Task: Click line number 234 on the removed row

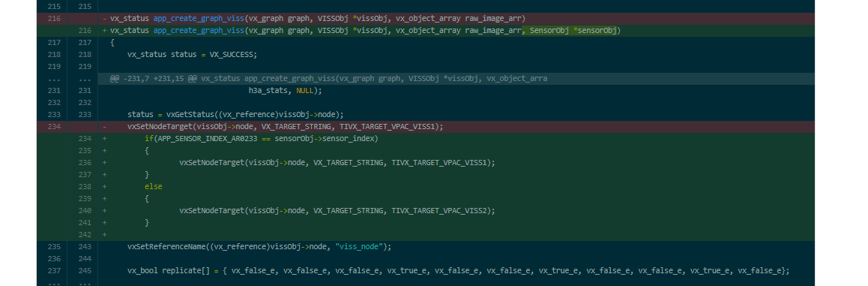Action: pyautogui.click(x=54, y=126)
